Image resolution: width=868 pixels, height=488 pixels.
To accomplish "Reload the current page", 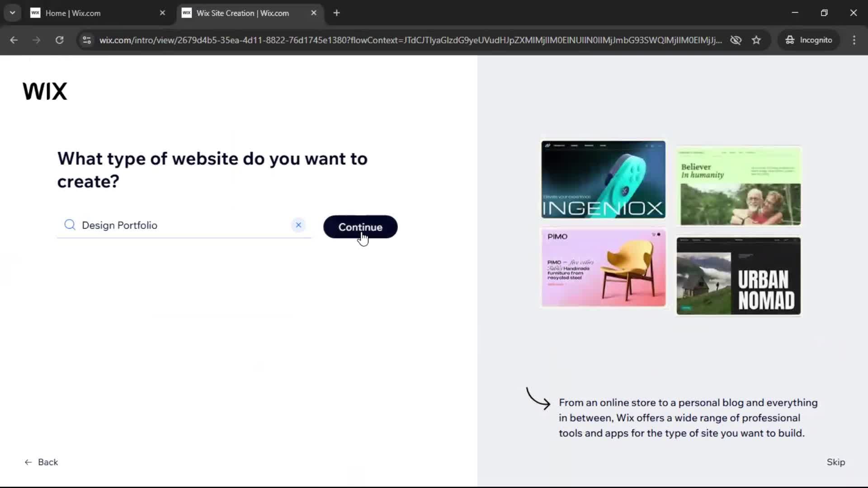I will click(x=59, y=40).
